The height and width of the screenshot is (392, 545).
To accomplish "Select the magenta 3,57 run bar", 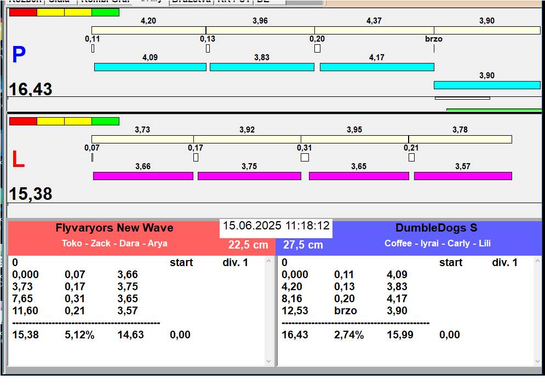I will pos(463,176).
